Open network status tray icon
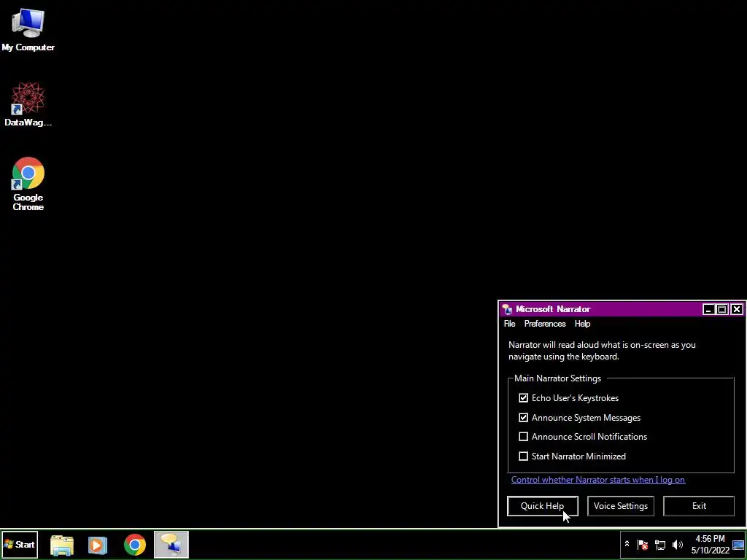The height and width of the screenshot is (560, 747). pos(659,544)
